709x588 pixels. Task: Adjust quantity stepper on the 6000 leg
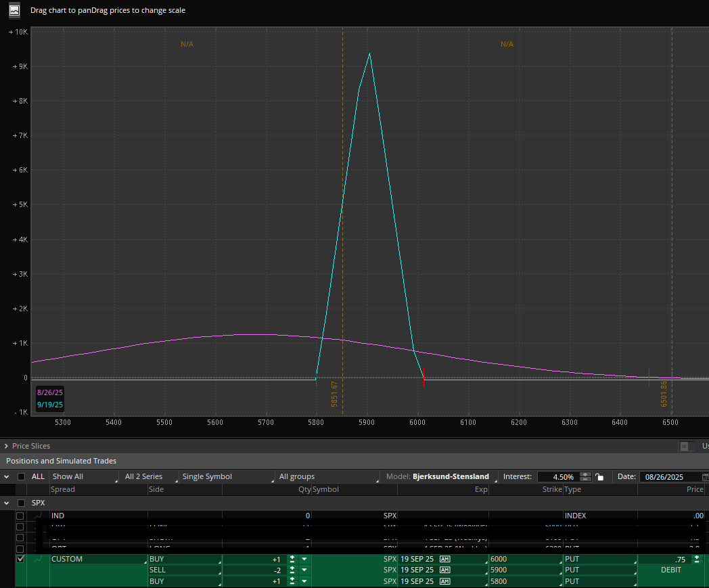coord(292,559)
